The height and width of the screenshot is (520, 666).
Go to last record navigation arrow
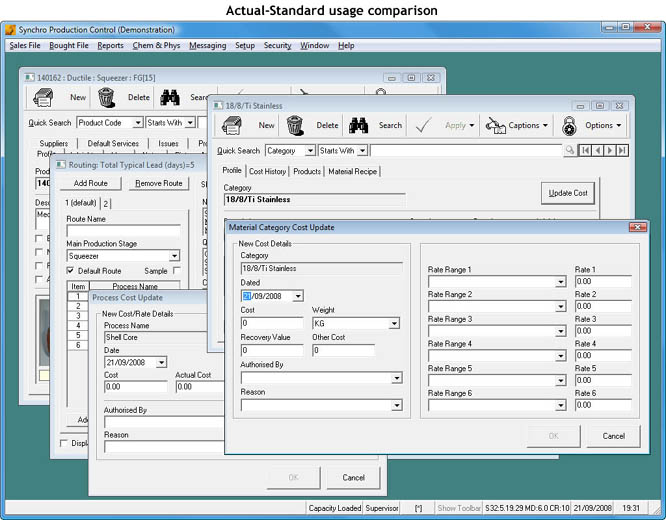[x=622, y=150]
